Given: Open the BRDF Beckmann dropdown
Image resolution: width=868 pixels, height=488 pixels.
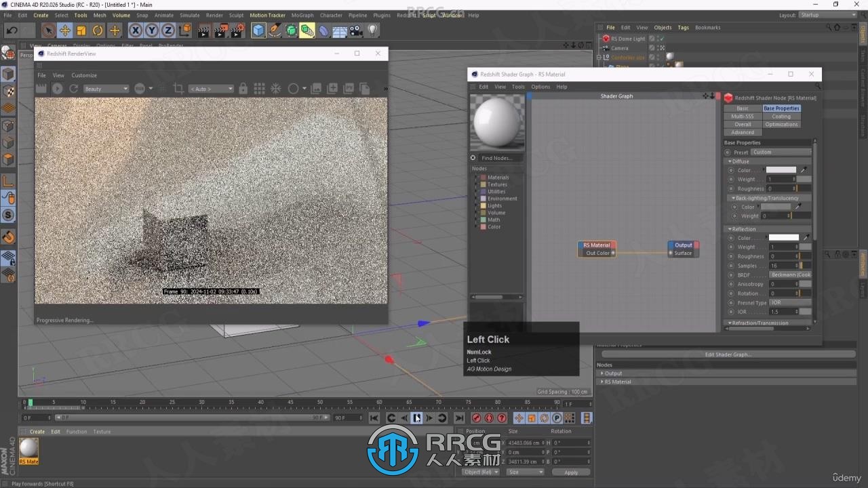Looking at the screenshot, I should tap(790, 275).
